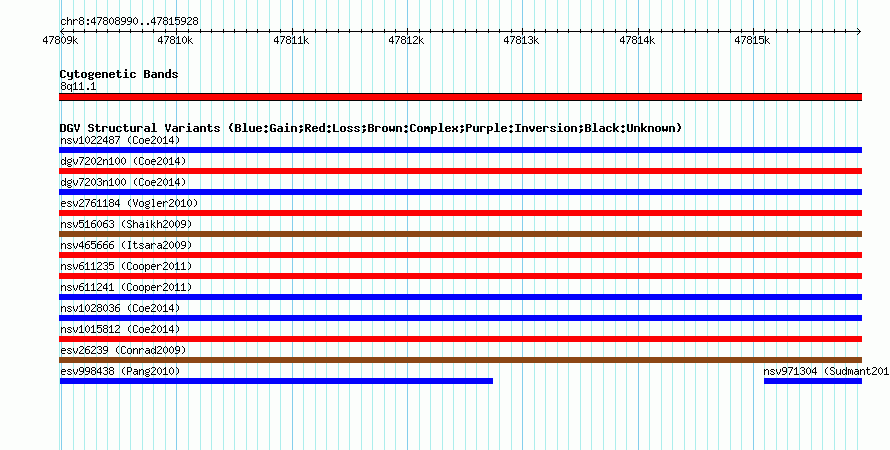
Task: Open the nsv611235 (Cooper2011) loss bar
Action: point(460,276)
